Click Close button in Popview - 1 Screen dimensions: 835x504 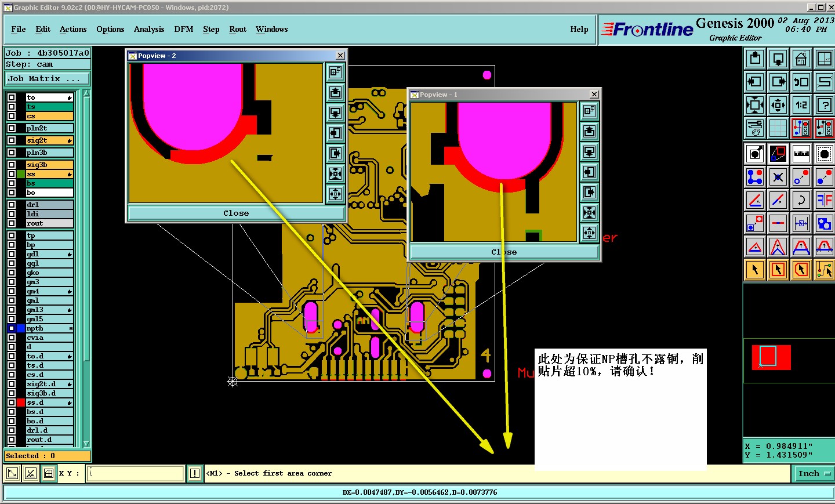(504, 252)
